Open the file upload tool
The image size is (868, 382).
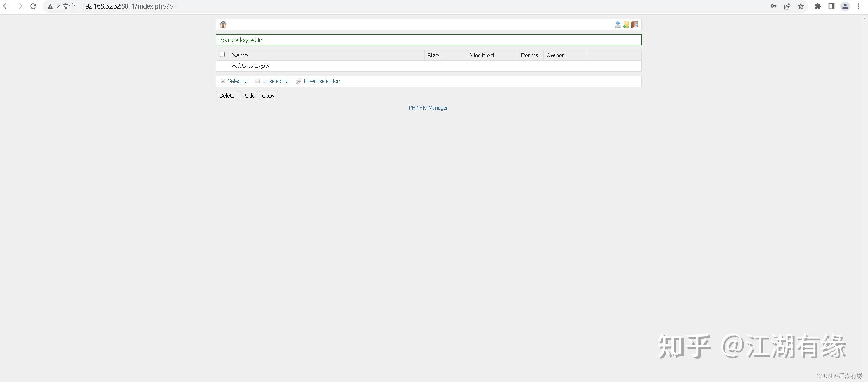pyautogui.click(x=617, y=24)
